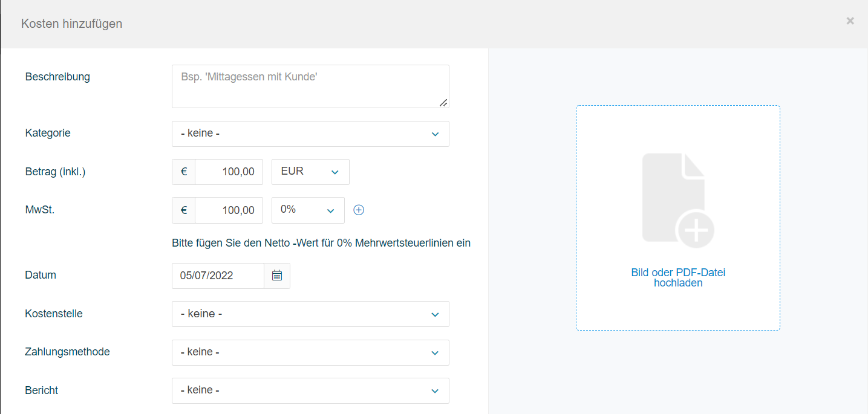Click the document upload placeholder icon
This screenshot has width=868, height=414.
click(x=677, y=200)
